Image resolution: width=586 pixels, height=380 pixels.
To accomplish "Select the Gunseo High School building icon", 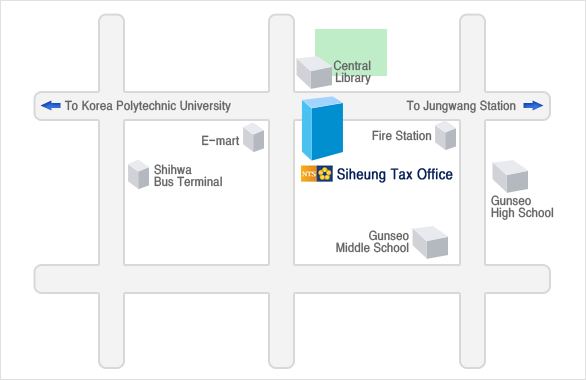I will [510, 176].
